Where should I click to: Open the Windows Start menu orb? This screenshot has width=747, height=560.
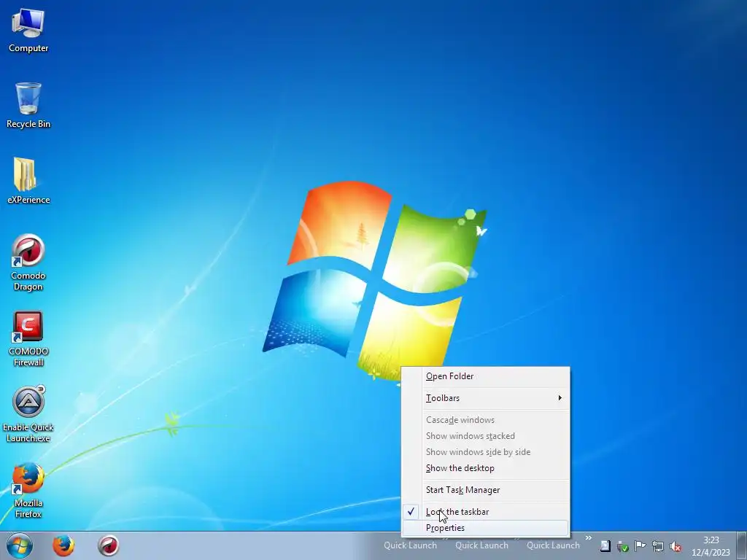(x=20, y=545)
